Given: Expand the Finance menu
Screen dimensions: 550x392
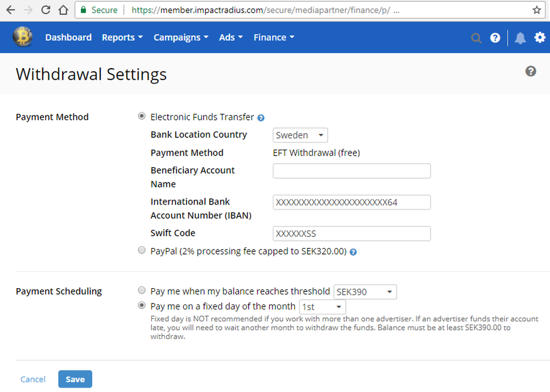Looking at the screenshot, I should point(274,37).
